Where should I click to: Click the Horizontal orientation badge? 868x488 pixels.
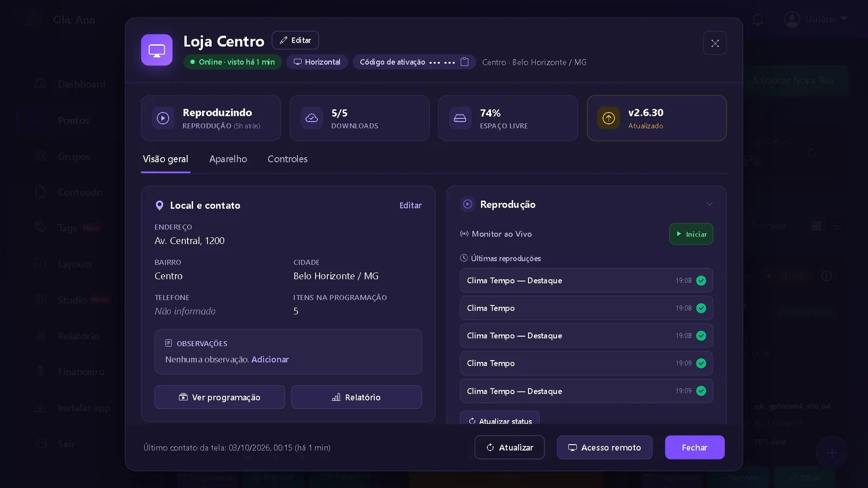[317, 62]
